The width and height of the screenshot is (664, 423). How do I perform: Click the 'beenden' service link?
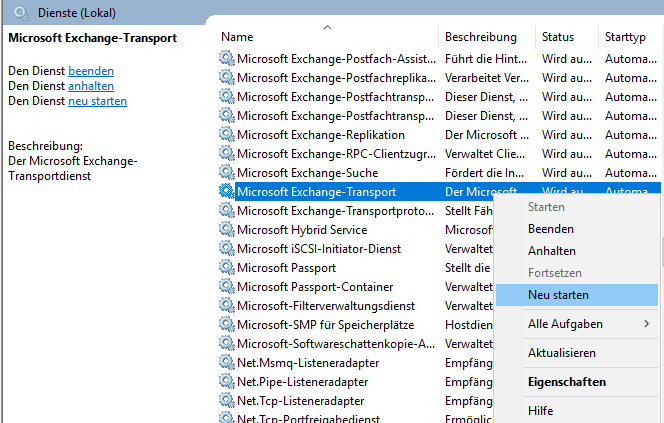click(91, 71)
